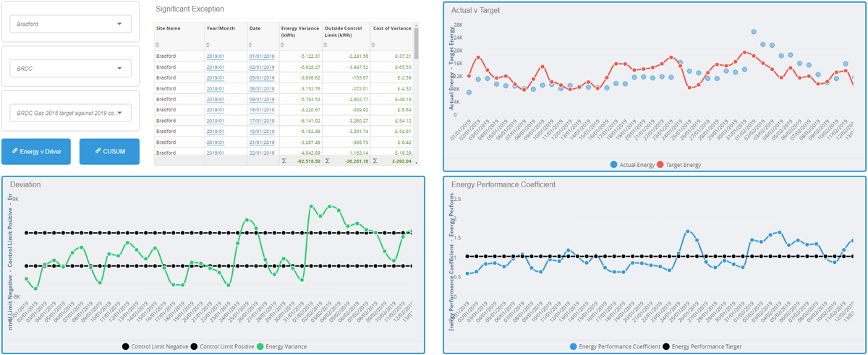This screenshot has height=355, width=868.
Task: Sort table by Year/Month arrows
Action: (x=208, y=45)
